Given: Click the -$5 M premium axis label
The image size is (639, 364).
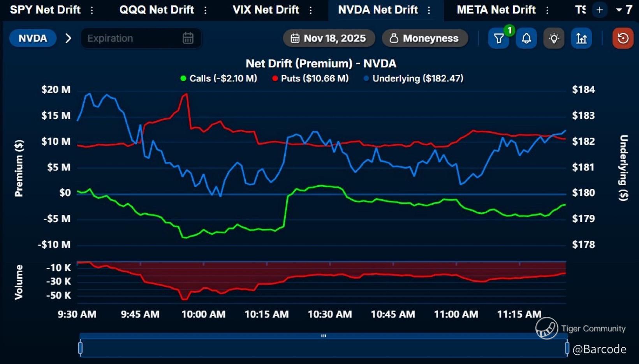Looking at the screenshot, I should tap(57, 219).
